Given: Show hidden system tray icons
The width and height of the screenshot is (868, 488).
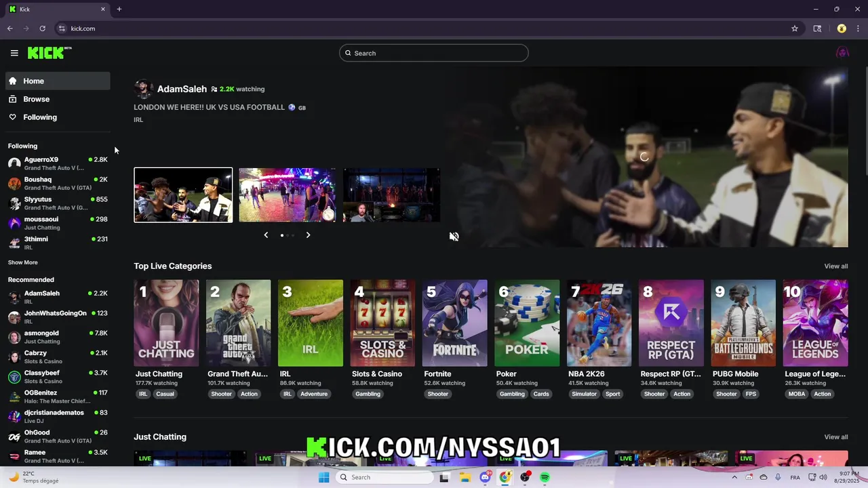Looking at the screenshot, I should tap(734, 477).
